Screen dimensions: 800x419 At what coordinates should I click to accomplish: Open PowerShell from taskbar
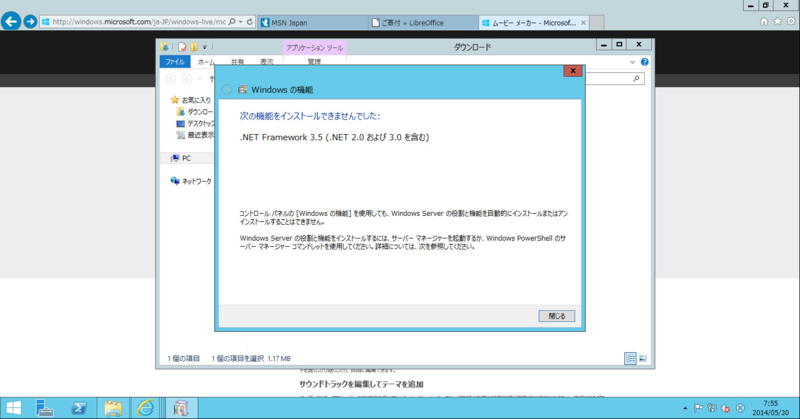coord(79,408)
